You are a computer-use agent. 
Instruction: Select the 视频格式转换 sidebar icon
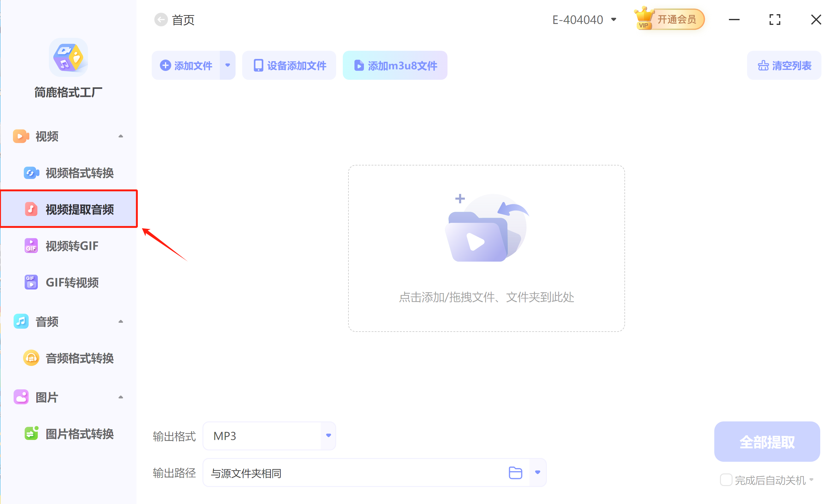(31, 173)
